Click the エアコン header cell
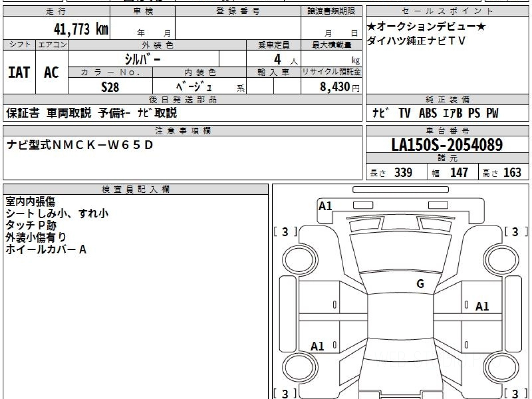532x399 pixels. click(52, 45)
